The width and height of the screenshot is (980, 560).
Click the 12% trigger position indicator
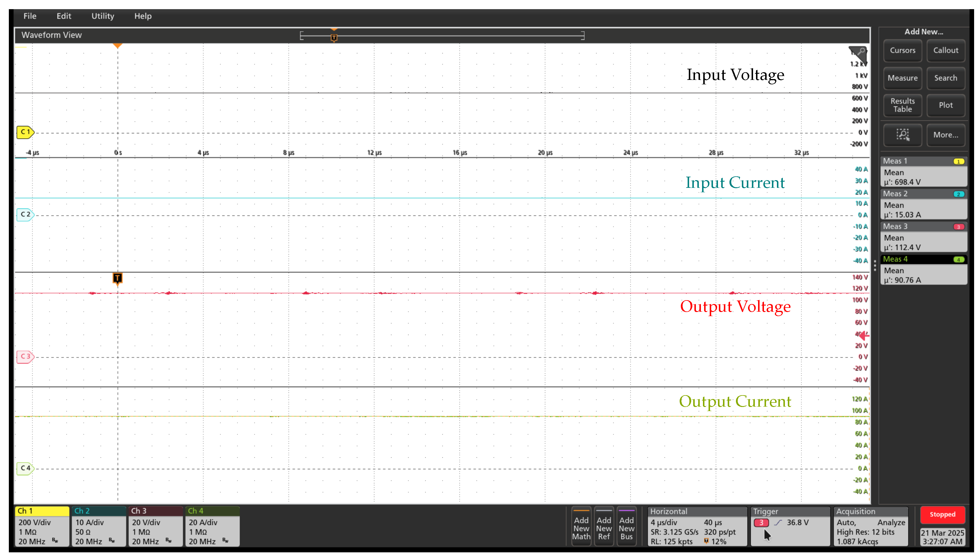(715, 541)
